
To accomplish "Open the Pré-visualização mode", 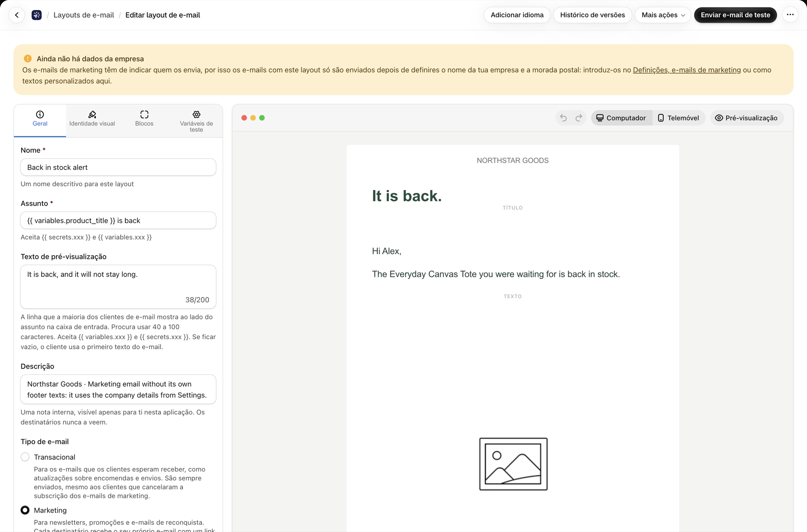I will (x=746, y=118).
